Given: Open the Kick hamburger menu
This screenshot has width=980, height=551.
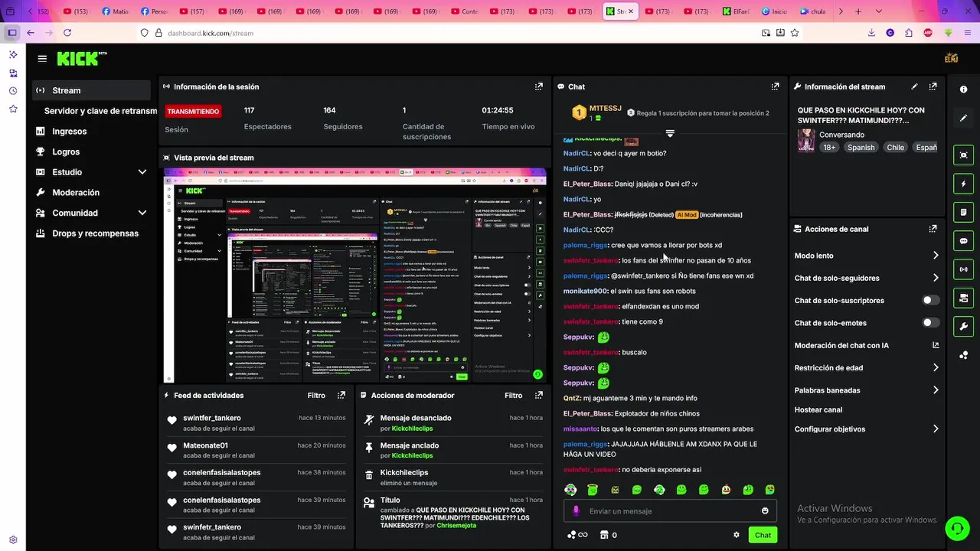Looking at the screenshot, I should [42, 59].
